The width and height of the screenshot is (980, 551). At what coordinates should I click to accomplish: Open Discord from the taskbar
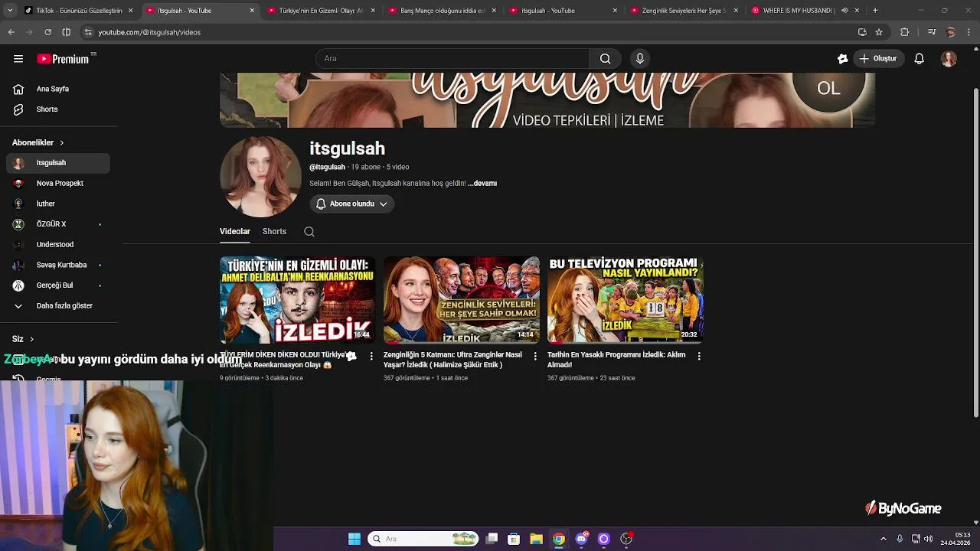[x=581, y=539]
